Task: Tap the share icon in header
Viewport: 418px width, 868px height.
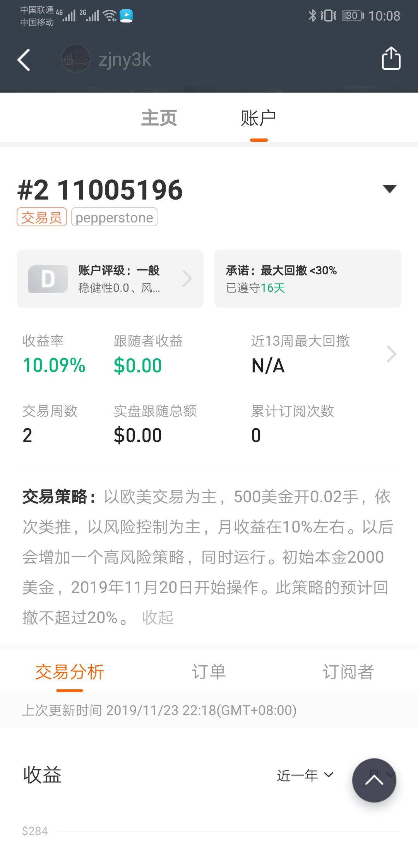Action: [391, 59]
